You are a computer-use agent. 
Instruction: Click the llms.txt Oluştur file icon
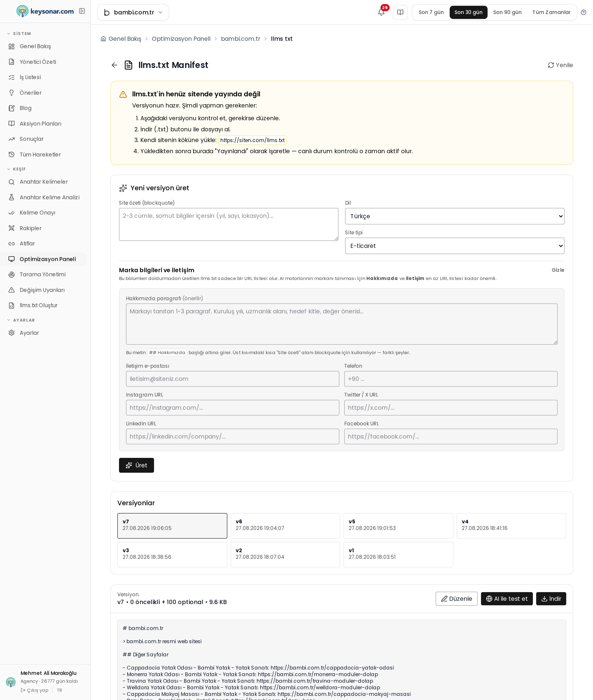coord(12,306)
